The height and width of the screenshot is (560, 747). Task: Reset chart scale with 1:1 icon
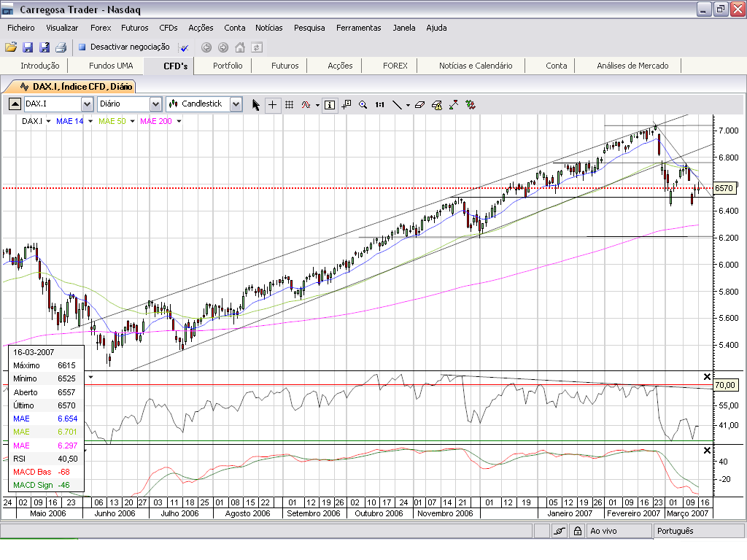[379, 104]
